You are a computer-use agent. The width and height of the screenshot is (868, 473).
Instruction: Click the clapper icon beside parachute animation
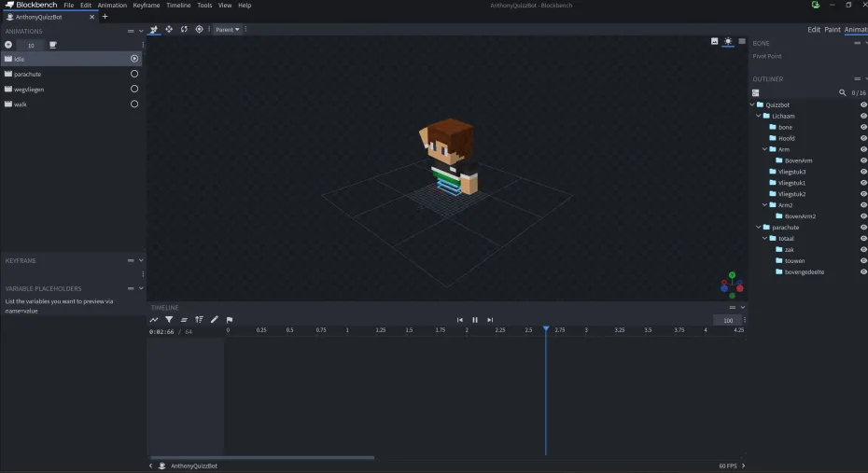(8, 74)
